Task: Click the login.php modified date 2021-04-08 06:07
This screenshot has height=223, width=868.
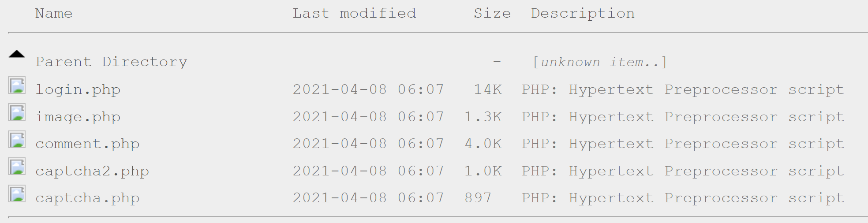Action: [x=368, y=89]
